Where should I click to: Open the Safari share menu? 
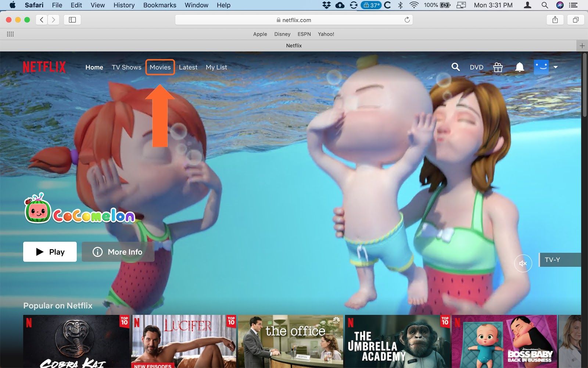tap(555, 20)
